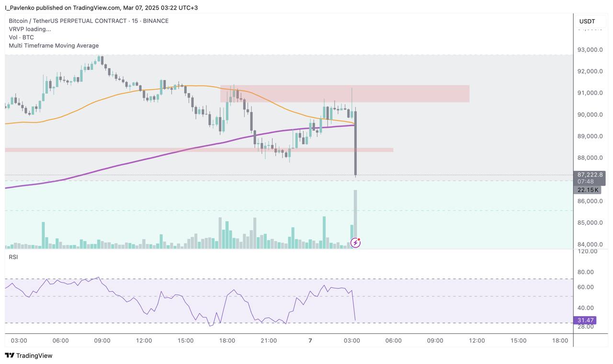Click the TradingView logo
The image size is (613, 364).
click(28, 355)
